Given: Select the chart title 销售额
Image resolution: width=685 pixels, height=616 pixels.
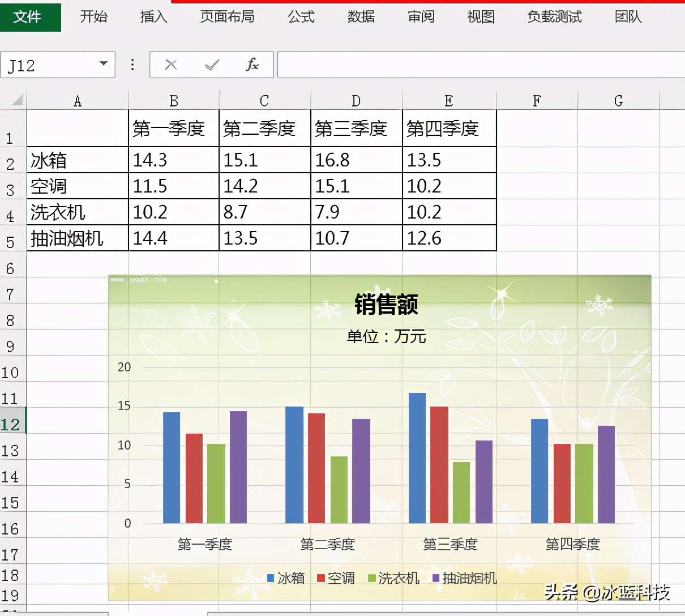Looking at the screenshot, I should [x=386, y=304].
